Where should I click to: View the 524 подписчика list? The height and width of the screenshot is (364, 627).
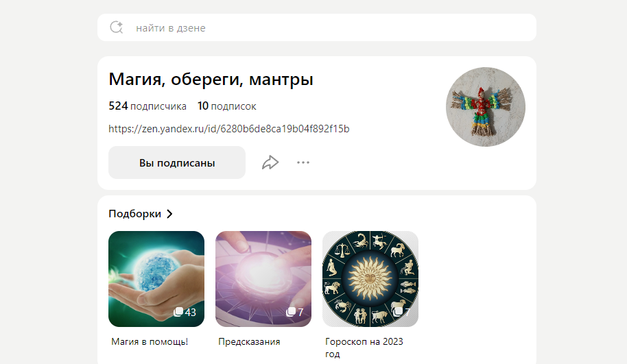coord(147,106)
